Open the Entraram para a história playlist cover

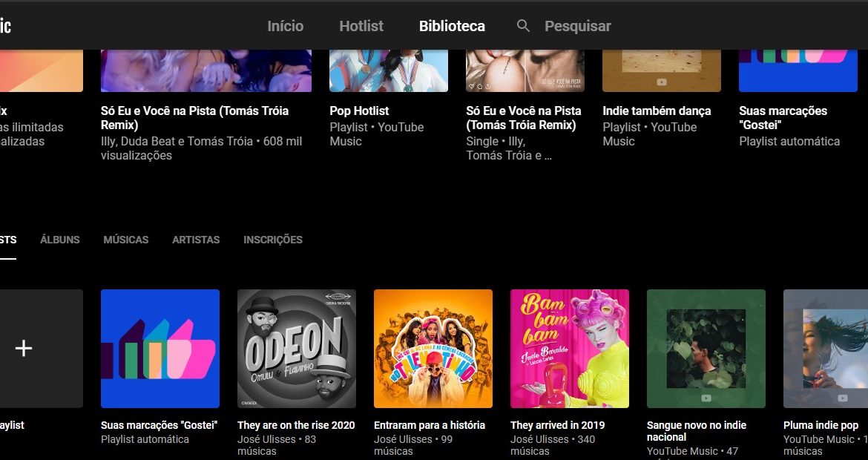(x=433, y=349)
